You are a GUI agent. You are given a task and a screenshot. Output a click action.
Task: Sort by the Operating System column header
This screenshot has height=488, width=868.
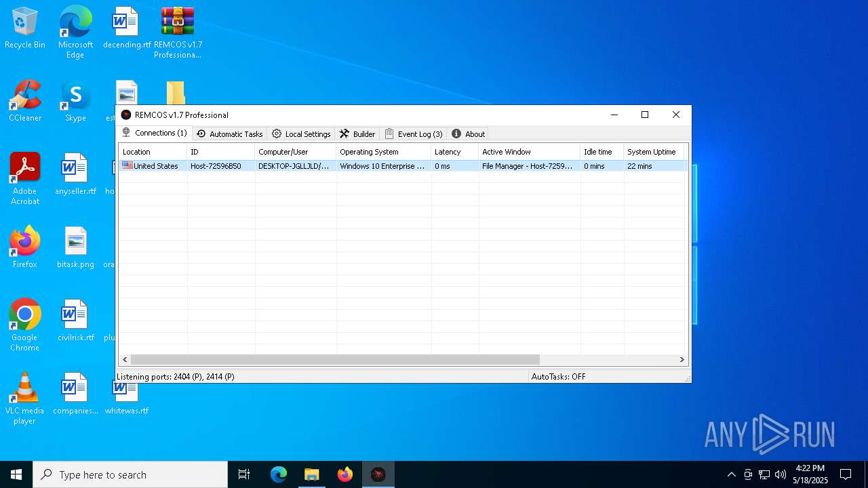click(x=383, y=152)
